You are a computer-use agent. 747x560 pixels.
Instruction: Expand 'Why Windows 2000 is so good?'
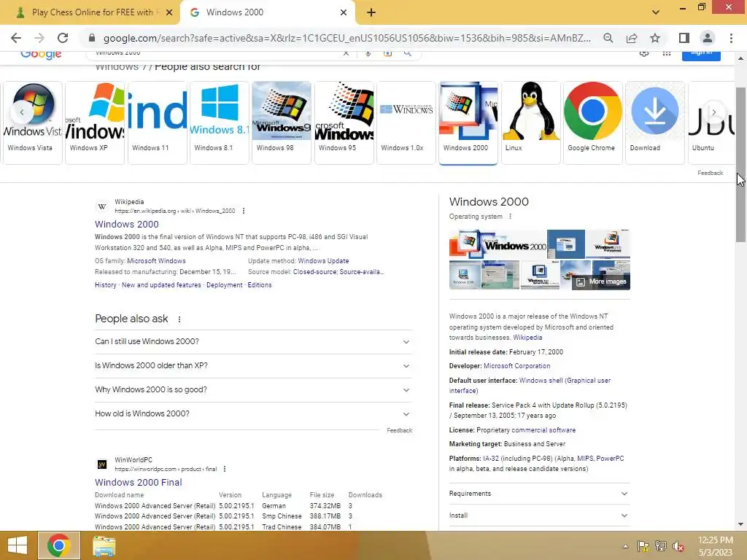[x=253, y=390]
